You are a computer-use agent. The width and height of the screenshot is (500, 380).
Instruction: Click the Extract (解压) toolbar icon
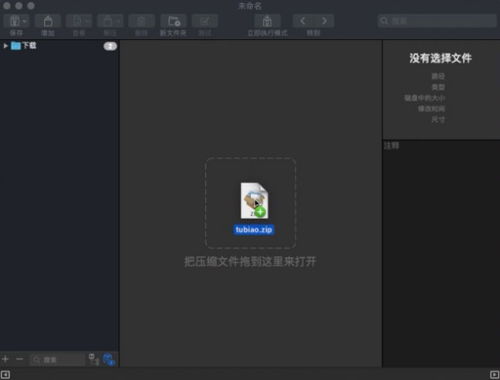click(110, 21)
